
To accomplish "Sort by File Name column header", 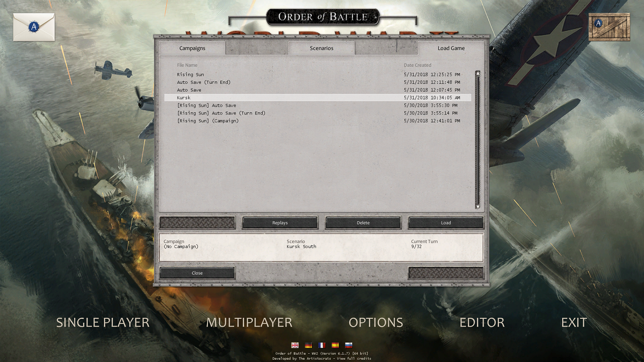I will [187, 65].
